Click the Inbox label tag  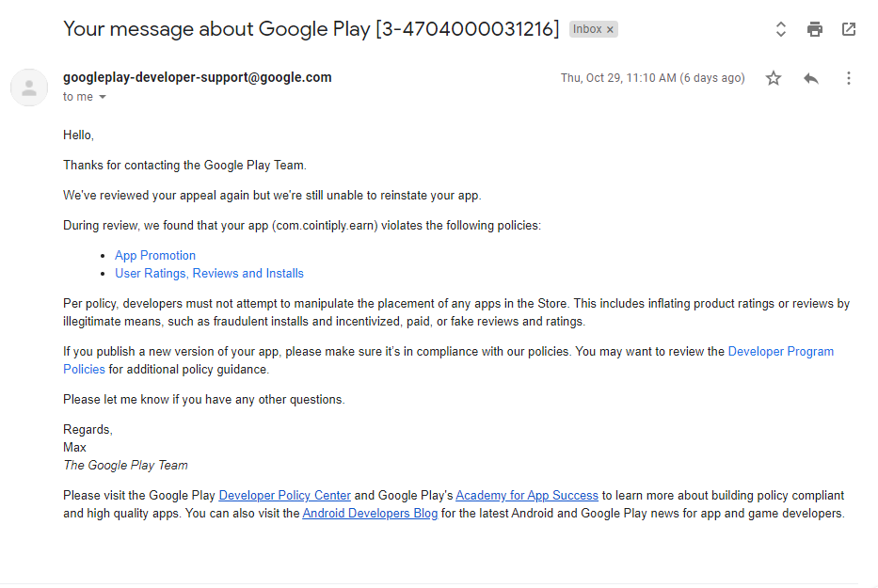coord(594,29)
